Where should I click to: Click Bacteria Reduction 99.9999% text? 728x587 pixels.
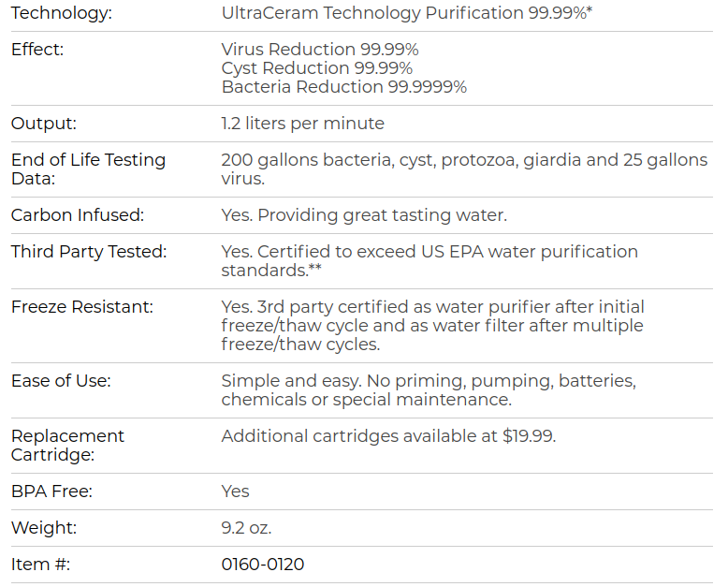tap(344, 86)
